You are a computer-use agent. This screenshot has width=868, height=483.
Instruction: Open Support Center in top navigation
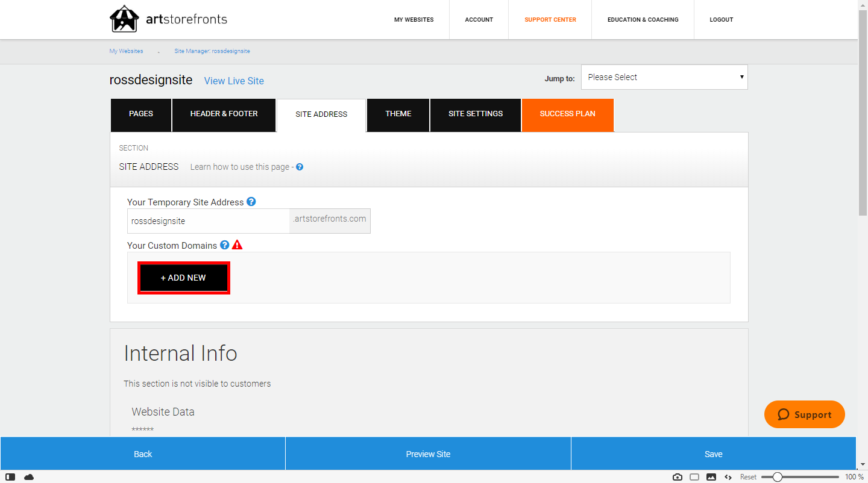pyautogui.click(x=550, y=20)
